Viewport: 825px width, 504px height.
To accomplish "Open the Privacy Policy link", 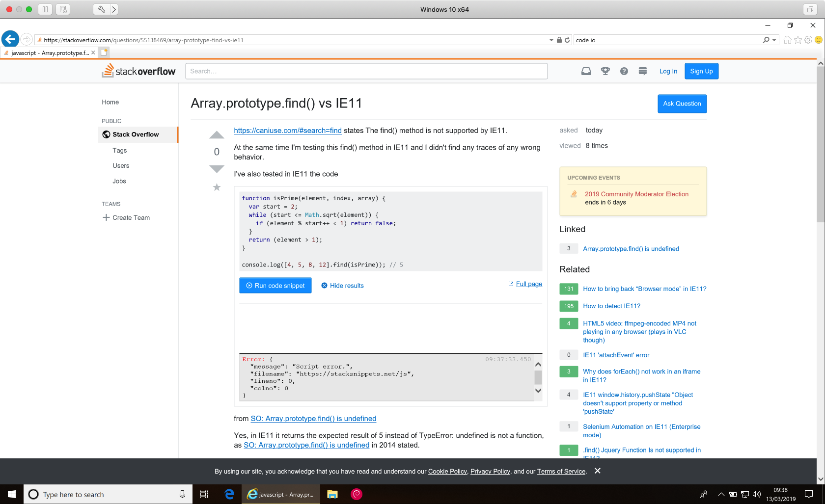I will tap(490, 472).
